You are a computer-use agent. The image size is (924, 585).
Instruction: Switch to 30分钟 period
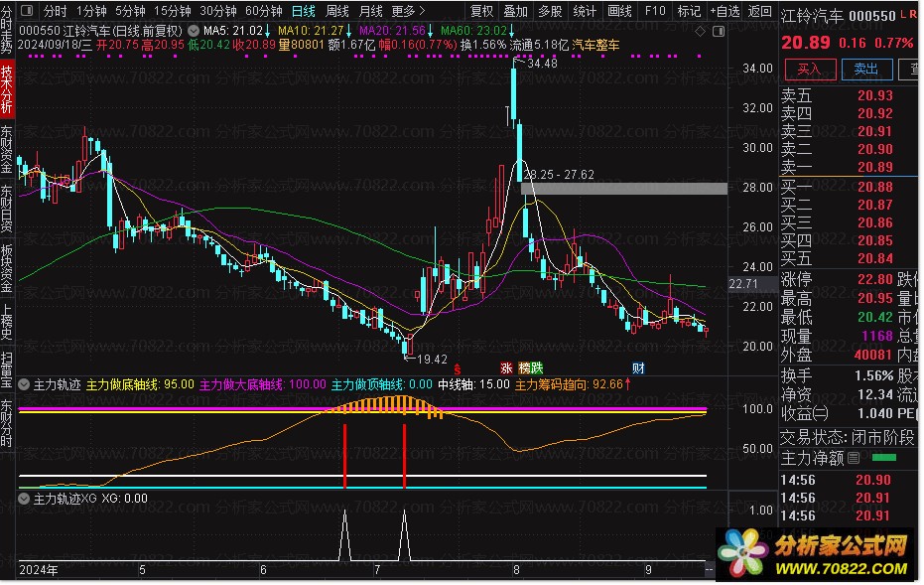218,11
